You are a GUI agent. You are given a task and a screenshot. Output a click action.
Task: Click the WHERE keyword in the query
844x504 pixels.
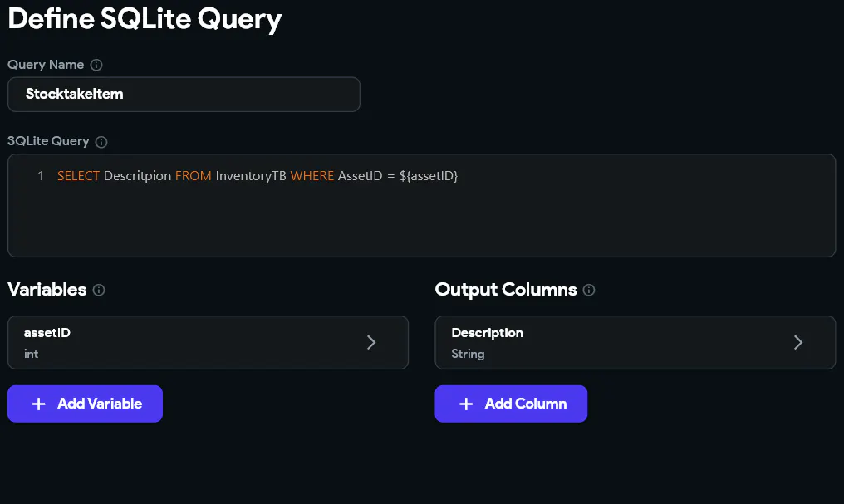pos(312,176)
